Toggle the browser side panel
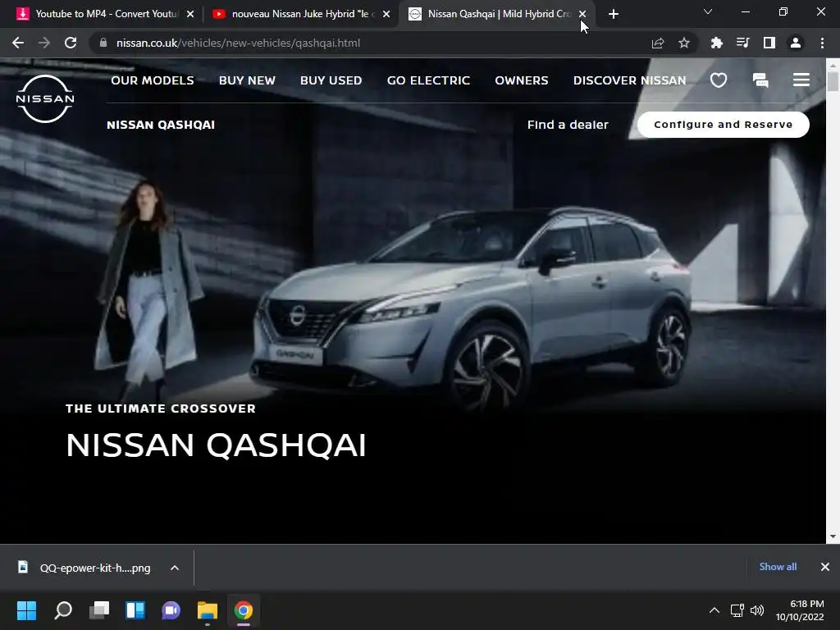Screen dimensions: 840x630 click(769, 43)
